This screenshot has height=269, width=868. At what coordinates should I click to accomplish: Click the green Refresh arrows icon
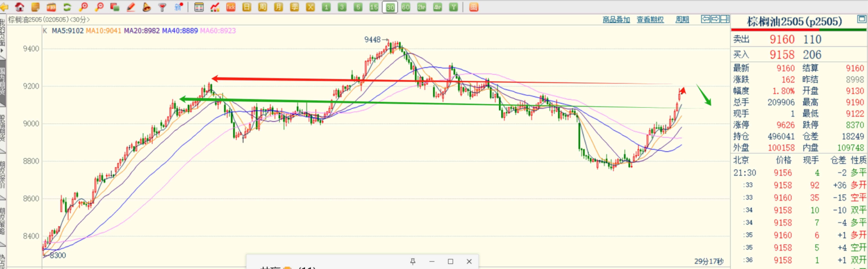[67, 7]
